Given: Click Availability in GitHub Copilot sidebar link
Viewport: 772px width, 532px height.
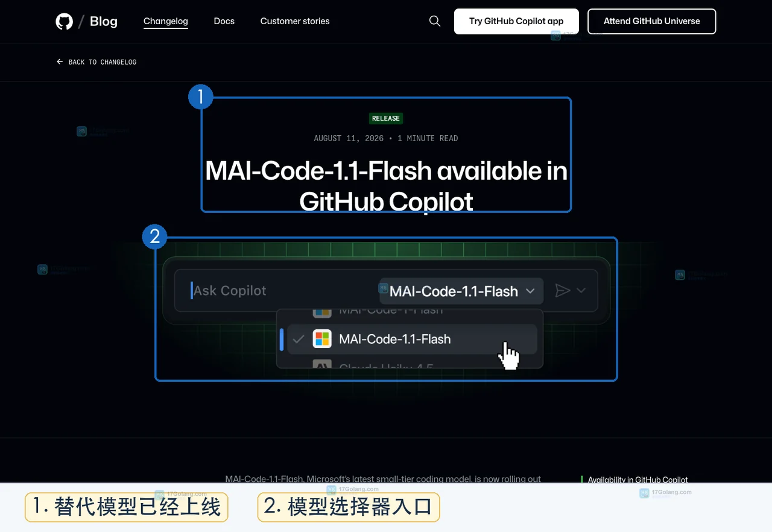Looking at the screenshot, I should click(x=638, y=480).
